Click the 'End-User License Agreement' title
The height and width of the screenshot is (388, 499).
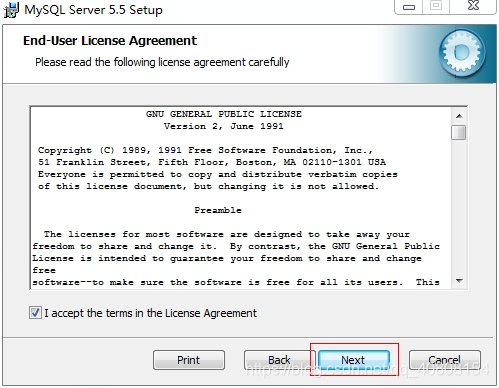pos(110,41)
